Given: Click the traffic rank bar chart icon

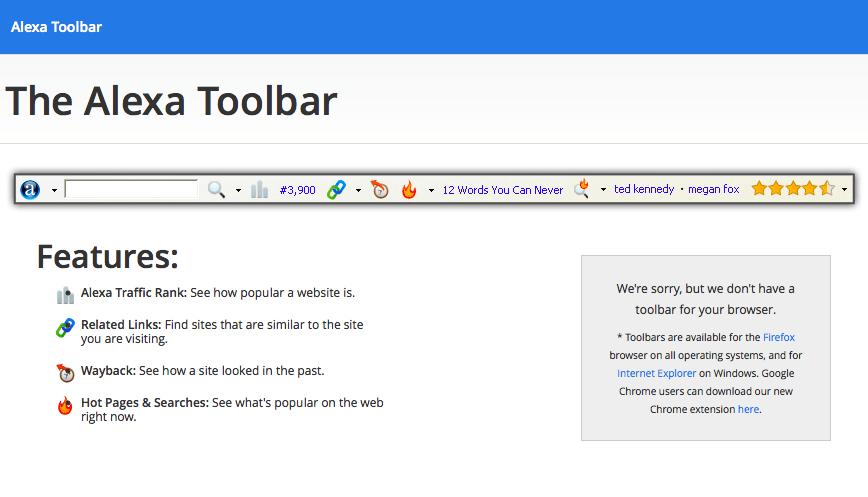Looking at the screenshot, I should [259, 189].
